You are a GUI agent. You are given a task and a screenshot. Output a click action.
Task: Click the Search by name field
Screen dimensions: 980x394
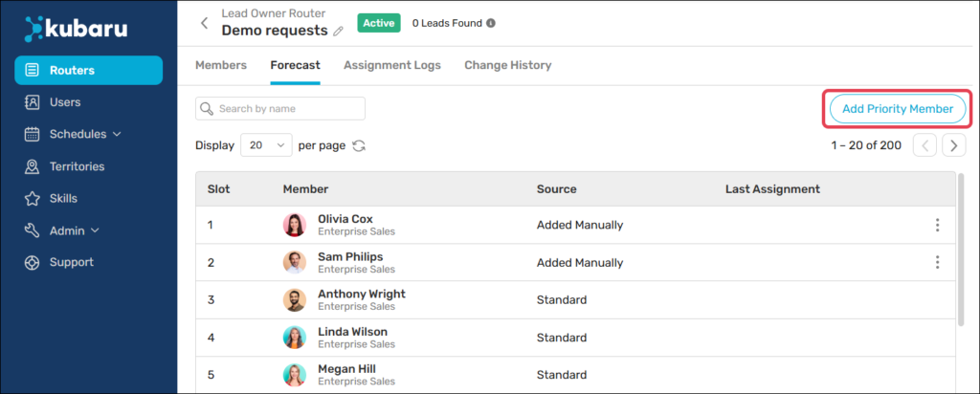[280, 109]
